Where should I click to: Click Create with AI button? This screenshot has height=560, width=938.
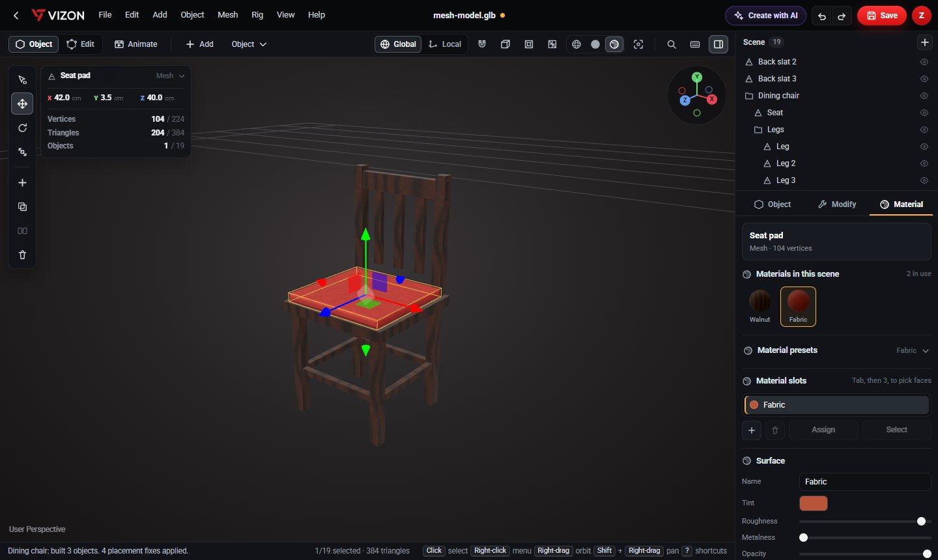point(765,16)
